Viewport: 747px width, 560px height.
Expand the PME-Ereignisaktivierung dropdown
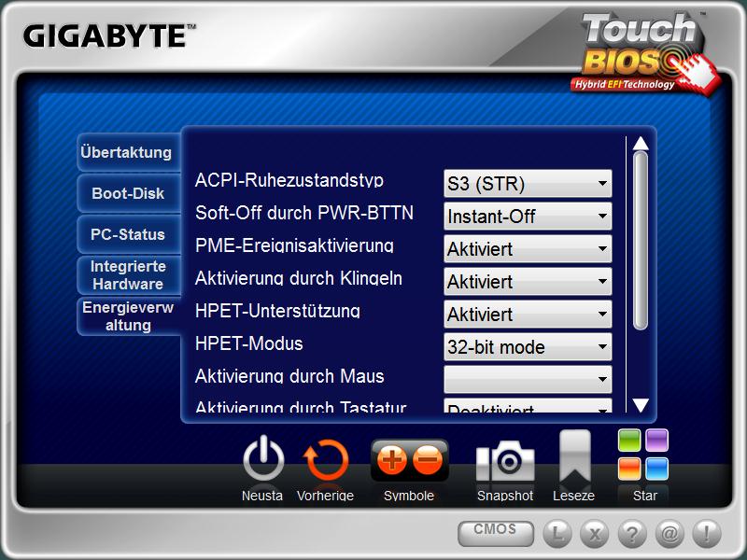click(x=528, y=248)
